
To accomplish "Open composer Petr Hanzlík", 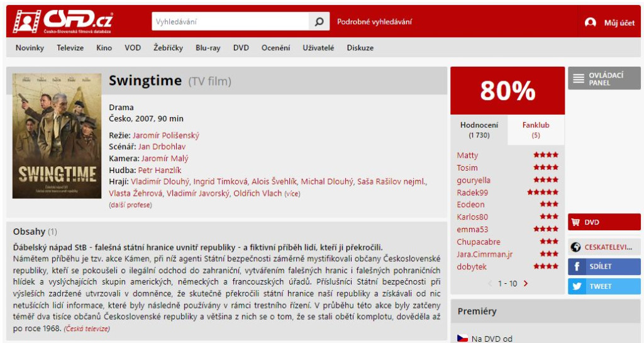I will pyautogui.click(x=159, y=170).
